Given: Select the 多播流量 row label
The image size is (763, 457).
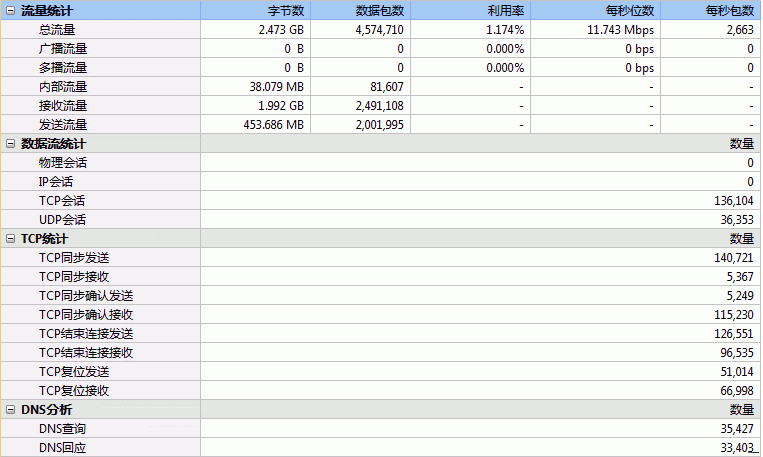Looking at the screenshot, I should click(x=63, y=68).
